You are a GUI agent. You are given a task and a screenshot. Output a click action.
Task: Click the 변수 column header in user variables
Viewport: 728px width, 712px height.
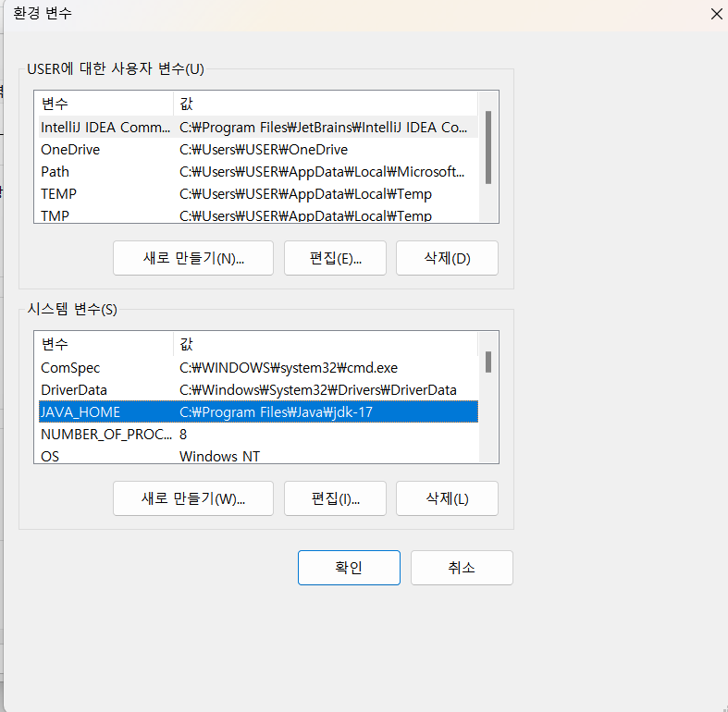[104, 104]
